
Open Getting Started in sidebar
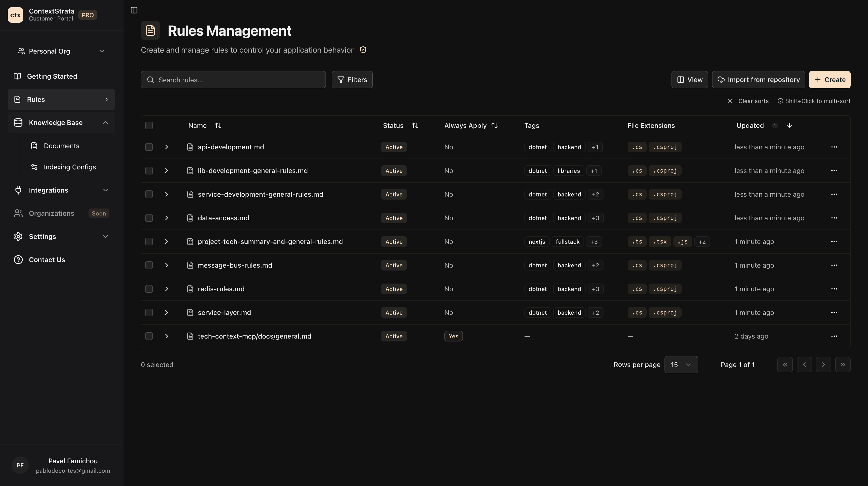click(x=61, y=76)
